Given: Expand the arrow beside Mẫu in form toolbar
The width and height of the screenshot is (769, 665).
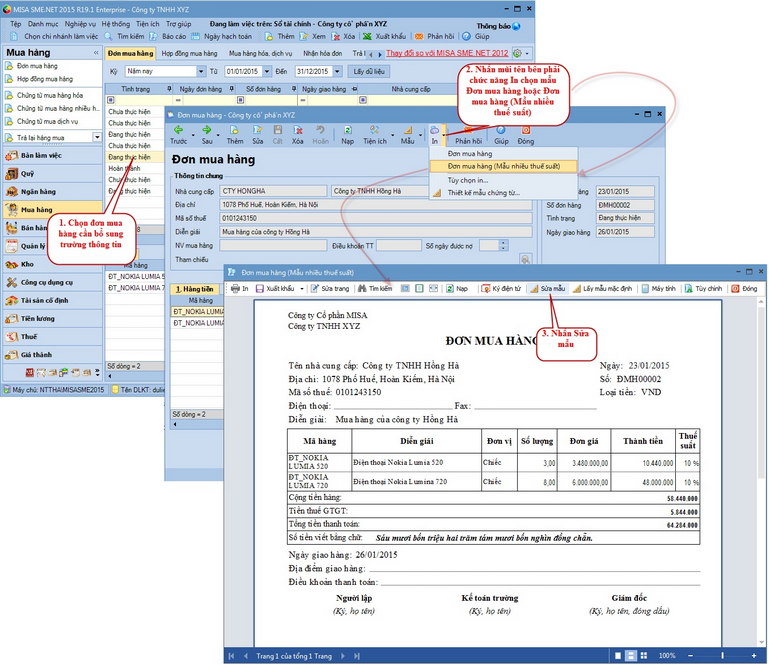Looking at the screenshot, I should 420,135.
